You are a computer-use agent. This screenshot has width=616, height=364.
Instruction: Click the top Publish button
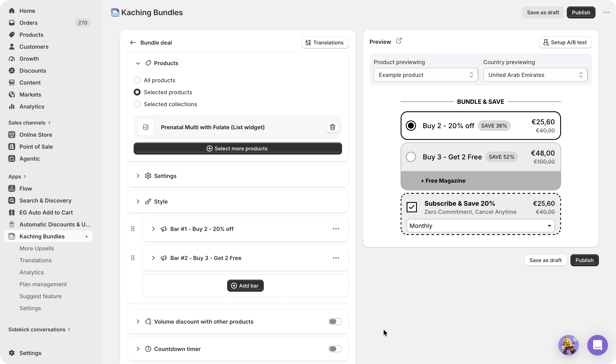tap(581, 13)
